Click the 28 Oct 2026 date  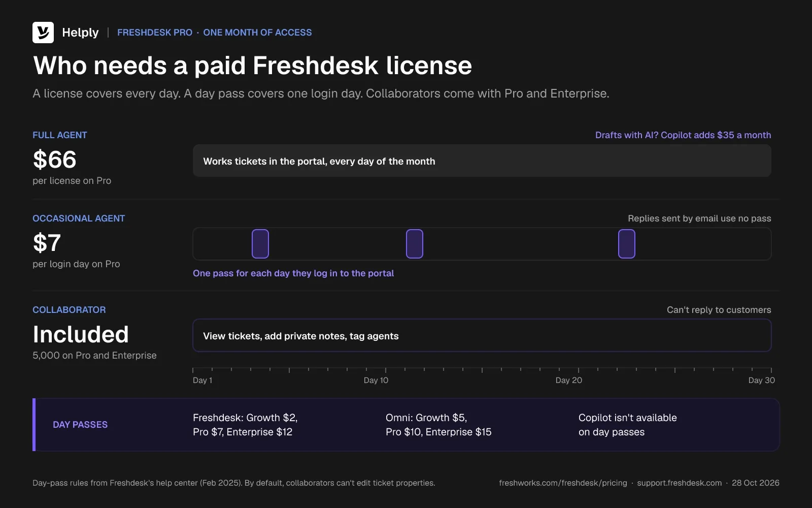click(x=756, y=483)
